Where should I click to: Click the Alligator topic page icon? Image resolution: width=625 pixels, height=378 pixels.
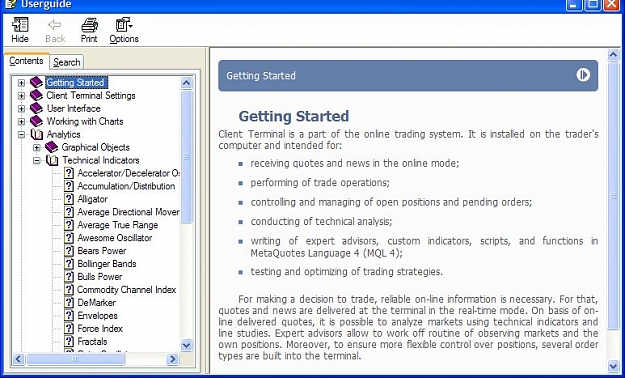pyautogui.click(x=69, y=199)
